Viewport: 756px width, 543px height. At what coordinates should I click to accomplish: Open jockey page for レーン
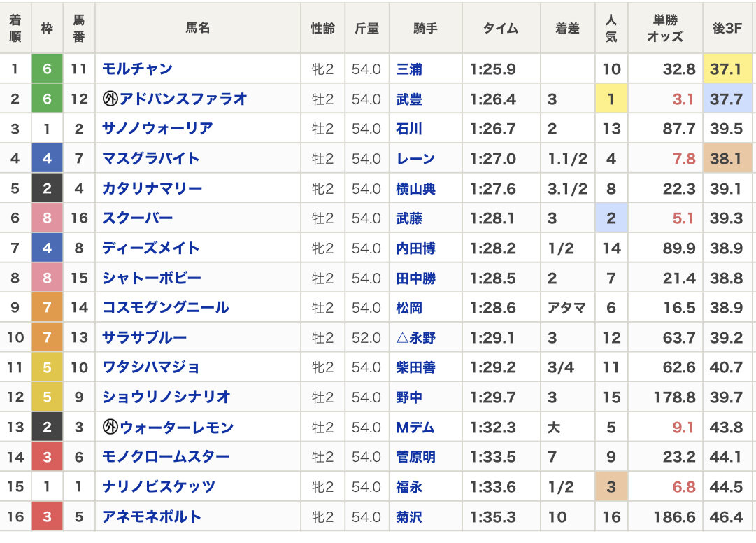point(415,159)
